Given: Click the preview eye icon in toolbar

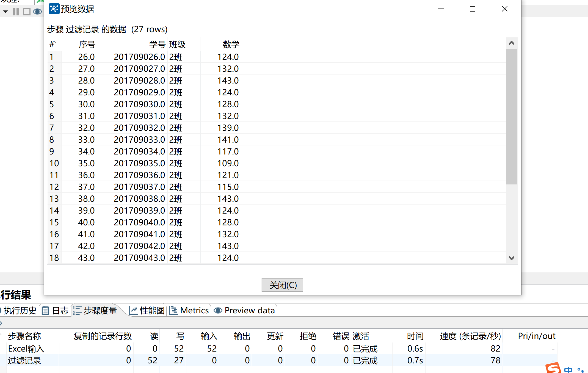Looking at the screenshot, I should click(37, 12).
